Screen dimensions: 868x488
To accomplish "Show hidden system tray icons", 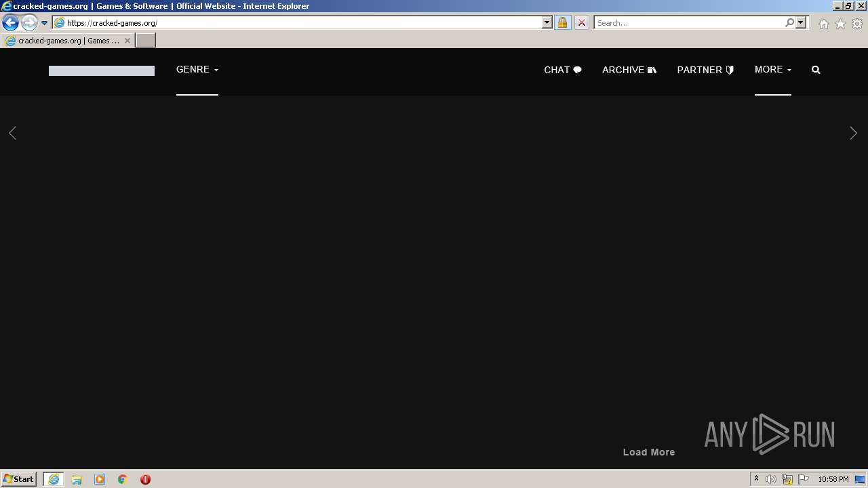I will click(756, 479).
